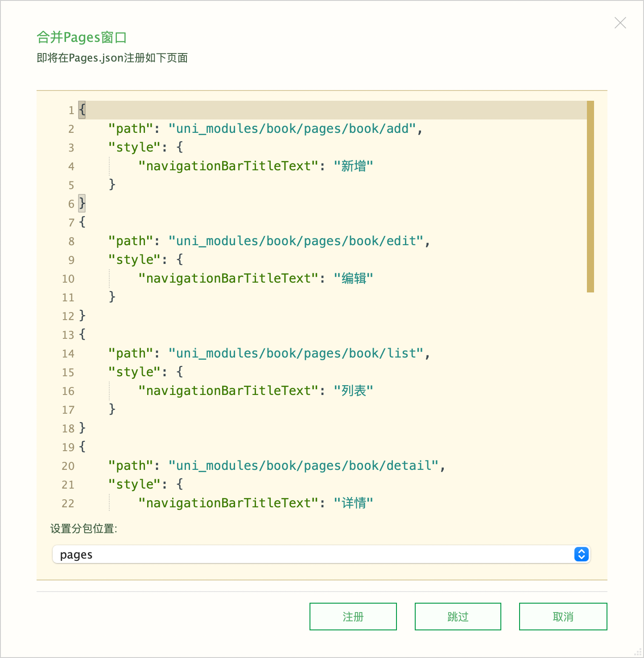Click line number 13 in gutter
644x658 pixels.
[x=68, y=335]
